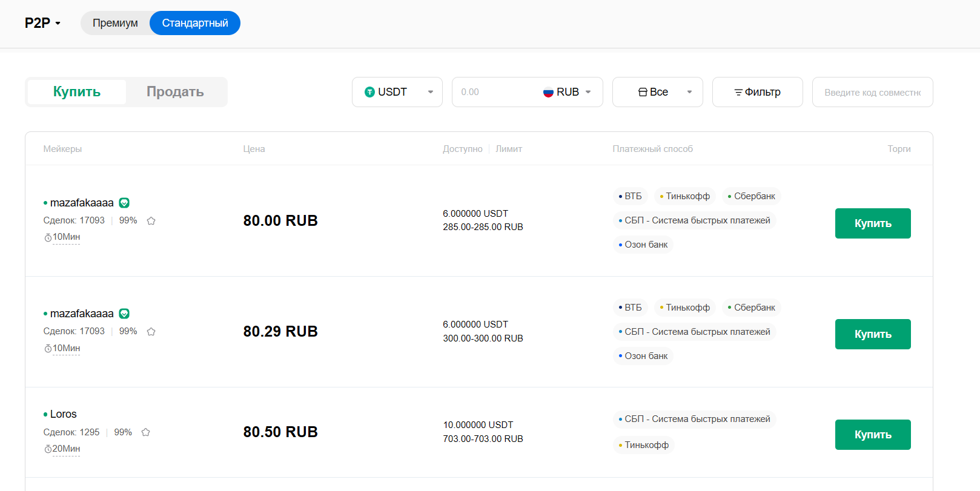Open the USDT coin dropdown
The width and height of the screenshot is (980, 491).
tap(397, 92)
